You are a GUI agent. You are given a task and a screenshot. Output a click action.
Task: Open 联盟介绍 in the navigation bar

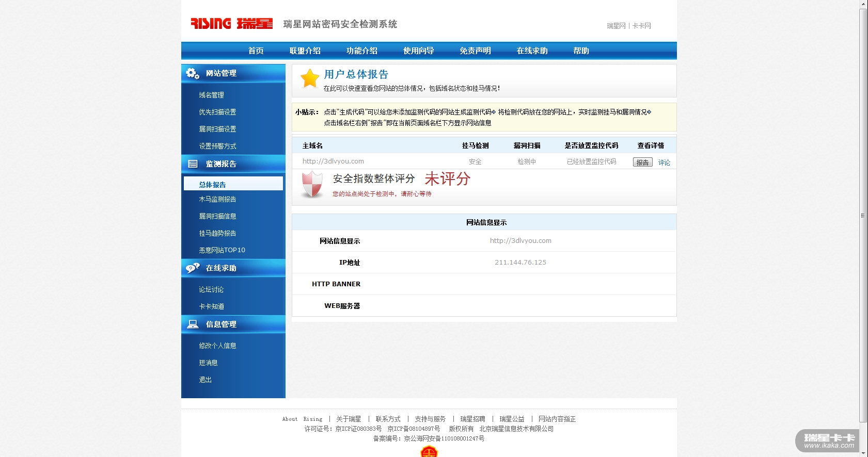pos(305,51)
